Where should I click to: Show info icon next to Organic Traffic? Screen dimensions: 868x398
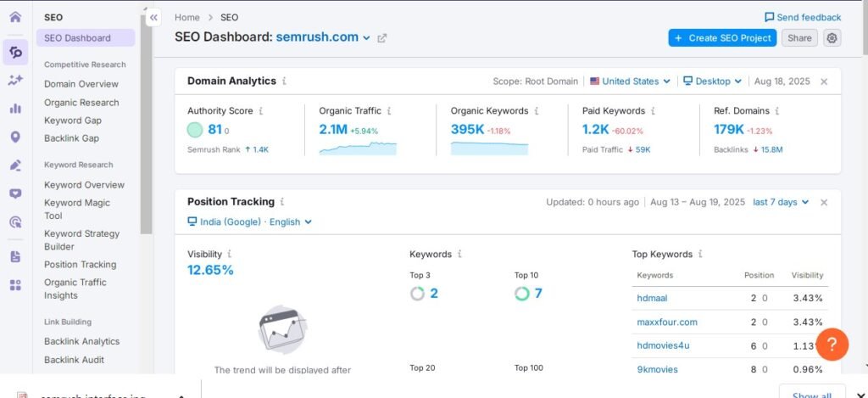coord(389,111)
